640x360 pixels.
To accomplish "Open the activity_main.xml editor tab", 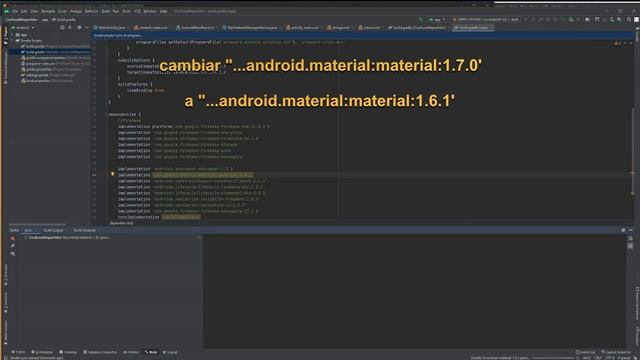I will 302,28.
